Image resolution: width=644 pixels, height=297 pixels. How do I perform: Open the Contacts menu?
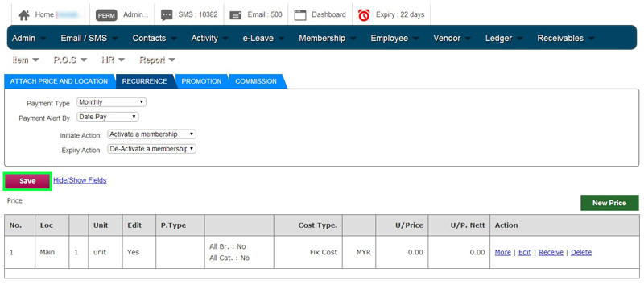click(155, 38)
